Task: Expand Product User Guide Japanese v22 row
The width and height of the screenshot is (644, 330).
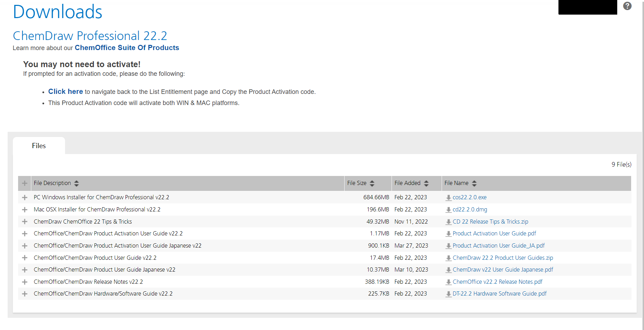Action: pyautogui.click(x=25, y=270)
